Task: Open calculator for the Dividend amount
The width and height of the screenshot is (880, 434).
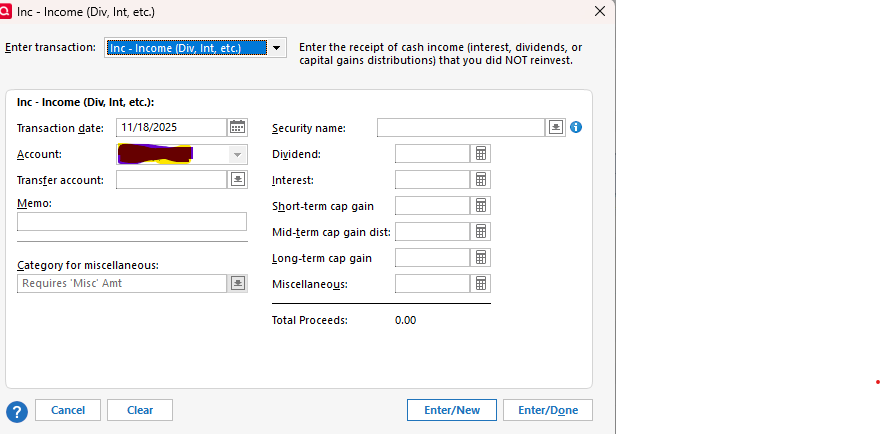Action: [x=481, y=154]
